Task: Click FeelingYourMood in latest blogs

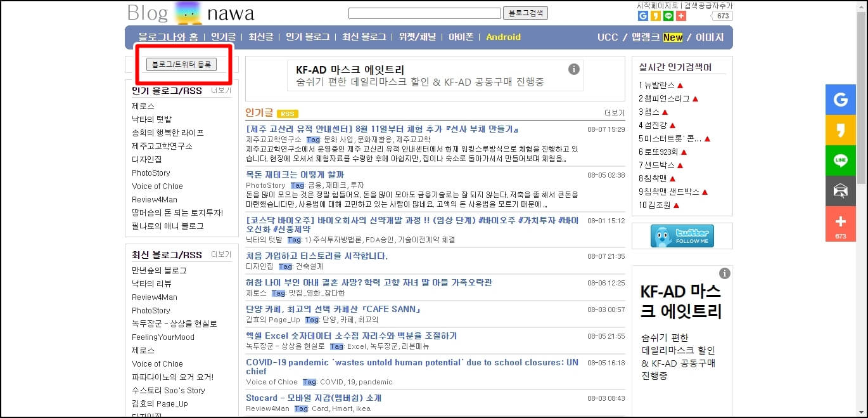Action: (x=163, y=337)
